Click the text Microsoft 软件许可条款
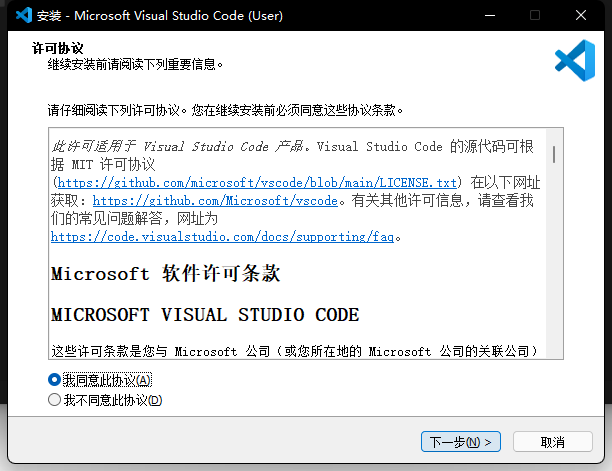This screenshot has height=471, width=612. [x=166, y=273]
